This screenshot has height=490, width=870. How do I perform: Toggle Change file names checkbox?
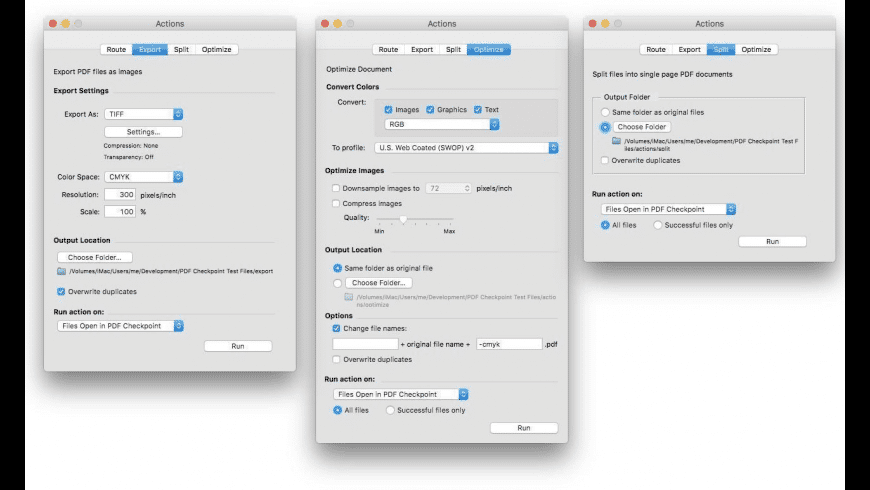336,329
